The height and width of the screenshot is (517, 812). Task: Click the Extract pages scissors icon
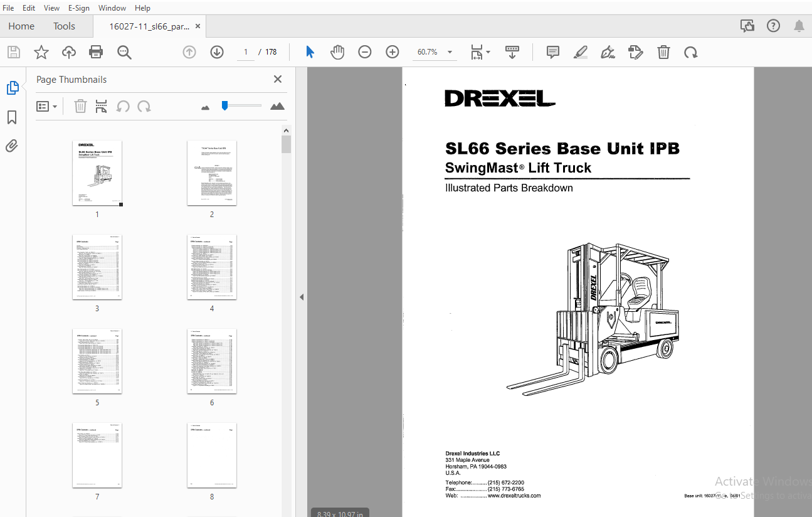click(102, 106)
